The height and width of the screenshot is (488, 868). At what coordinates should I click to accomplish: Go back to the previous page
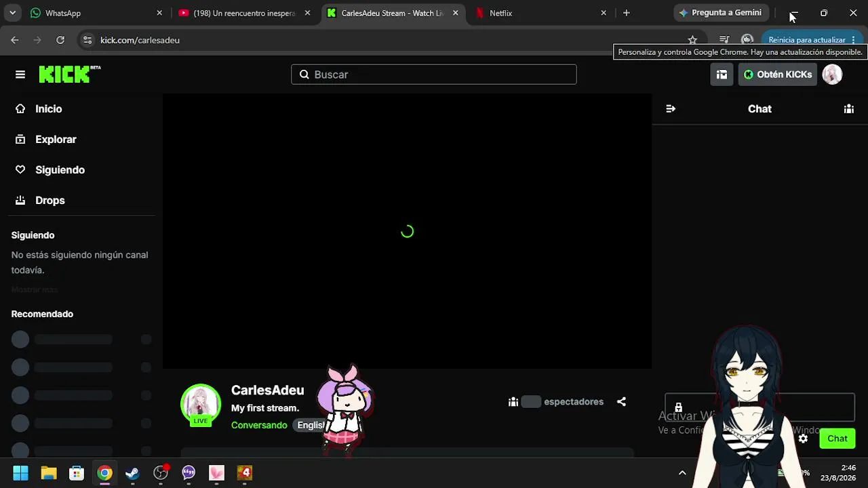click(15, 40)
